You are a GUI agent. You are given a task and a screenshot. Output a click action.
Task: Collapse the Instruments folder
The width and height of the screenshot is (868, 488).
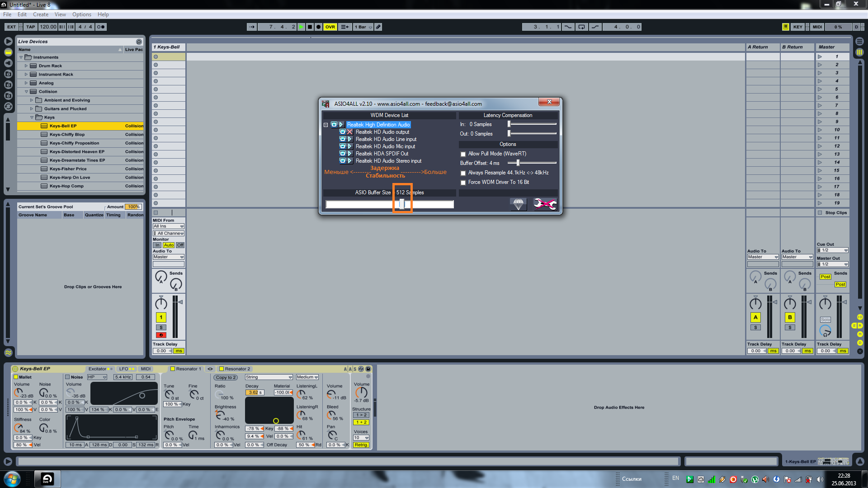tap(21, 57)
